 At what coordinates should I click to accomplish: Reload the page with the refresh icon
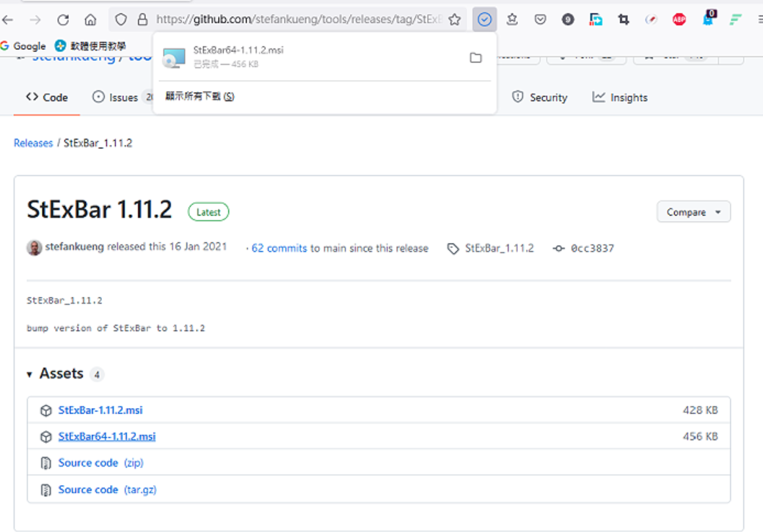(63, 20)
